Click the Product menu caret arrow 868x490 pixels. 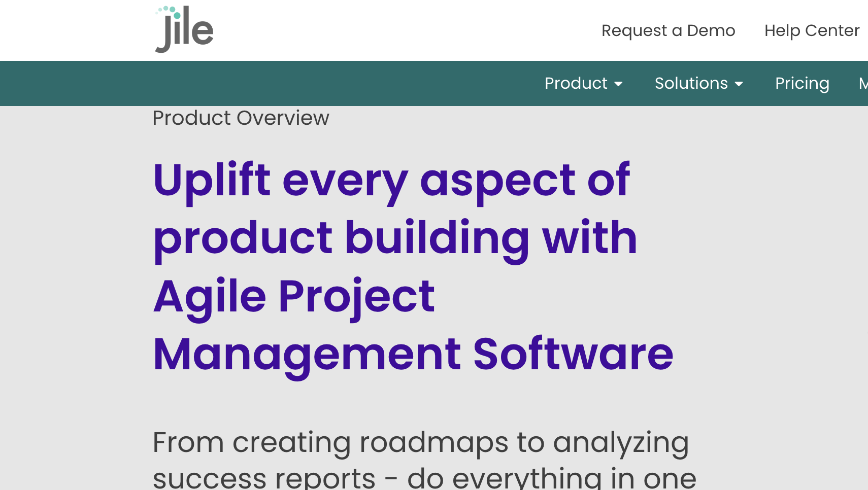(618, 84)
